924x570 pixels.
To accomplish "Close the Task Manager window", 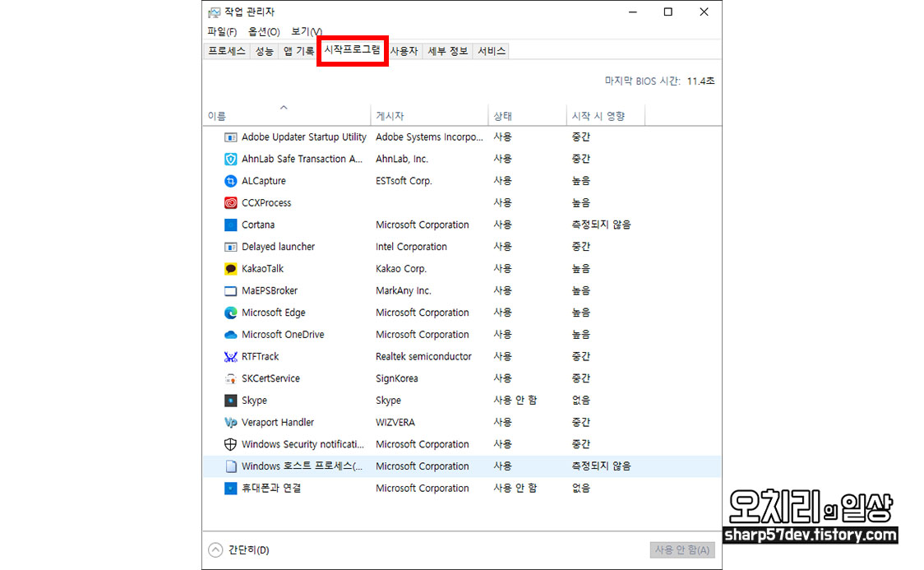I will pyautogui.click(x=704, y=12).
